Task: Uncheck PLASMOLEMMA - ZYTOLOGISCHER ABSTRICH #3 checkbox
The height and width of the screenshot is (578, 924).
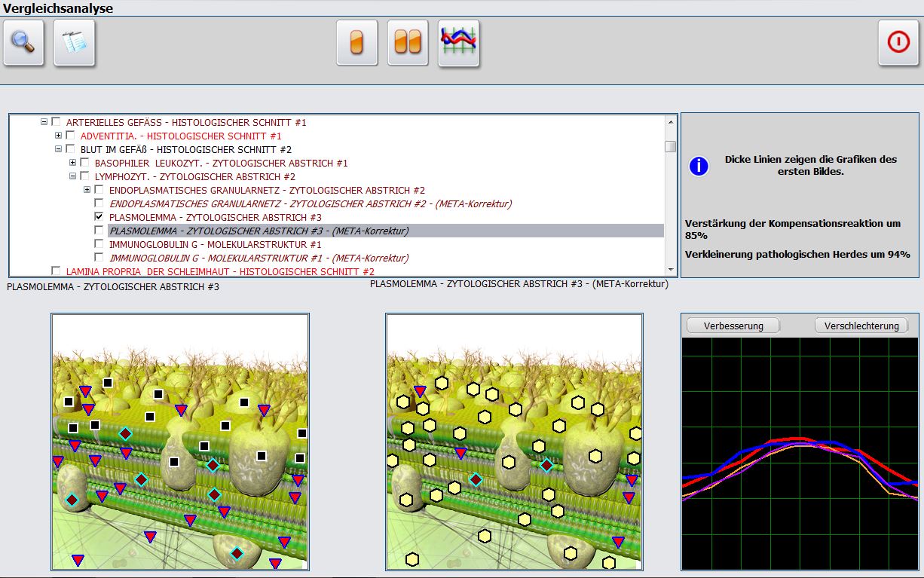Action: tap(99, 217)
